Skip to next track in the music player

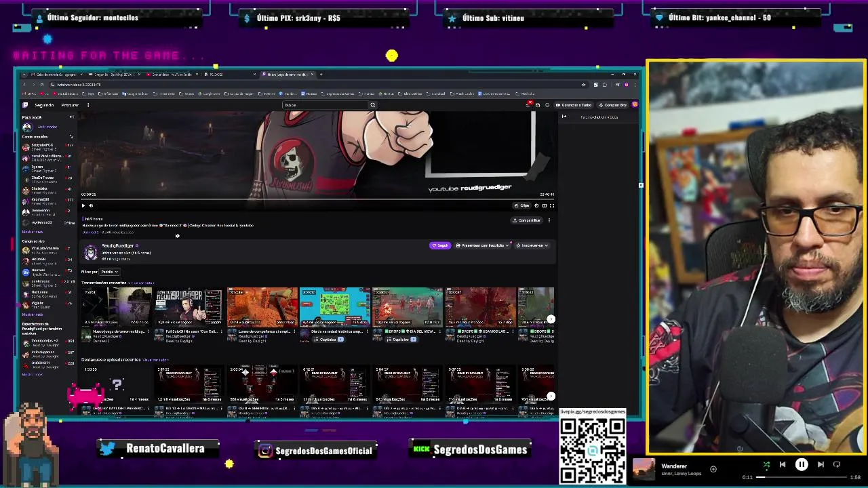(x=821, y=464)
